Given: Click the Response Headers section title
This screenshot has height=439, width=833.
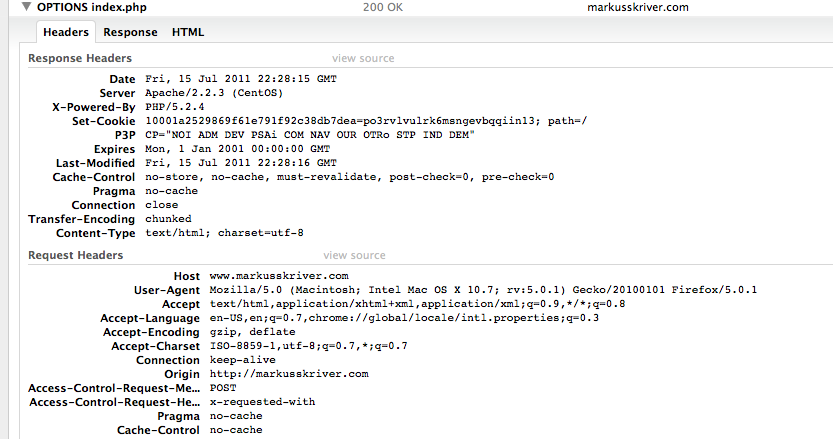Looking at the screenshot, I should pyautogui.click(x=80, y=58).
